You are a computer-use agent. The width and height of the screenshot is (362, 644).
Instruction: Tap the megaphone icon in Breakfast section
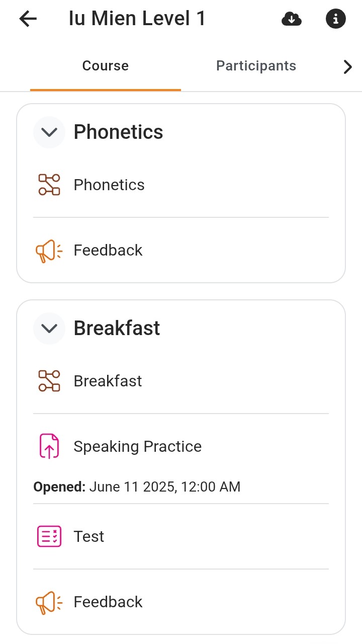[x=49, y=602]
